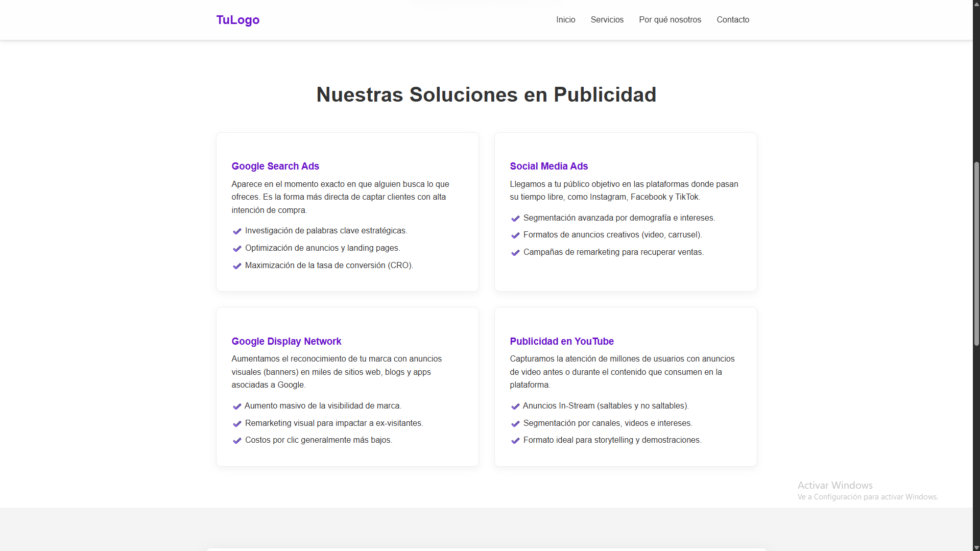Click checkmark beside Formato ideal para storytelling
This screenshot has height=551, width=980.
[x=515, y=441]
